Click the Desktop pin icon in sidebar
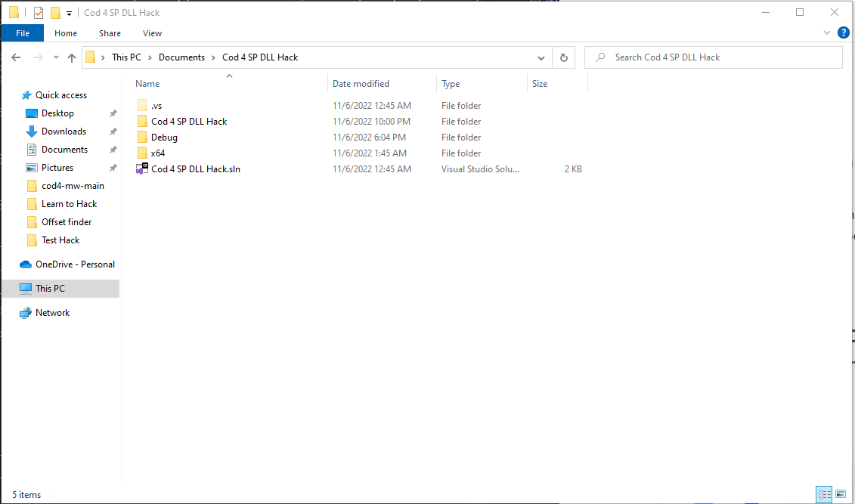 113,113
